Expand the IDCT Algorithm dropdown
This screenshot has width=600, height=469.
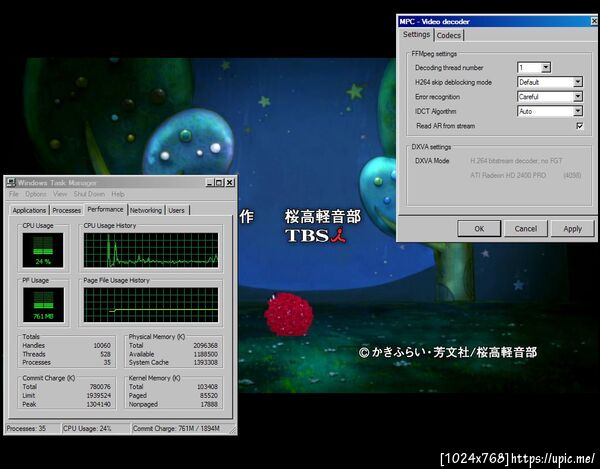(578, 111)
